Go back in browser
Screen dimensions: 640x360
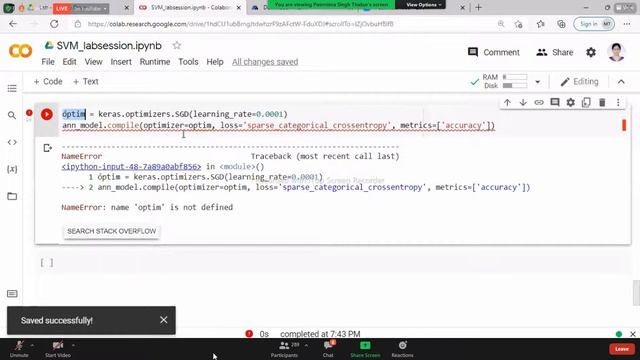click(13, 24)
